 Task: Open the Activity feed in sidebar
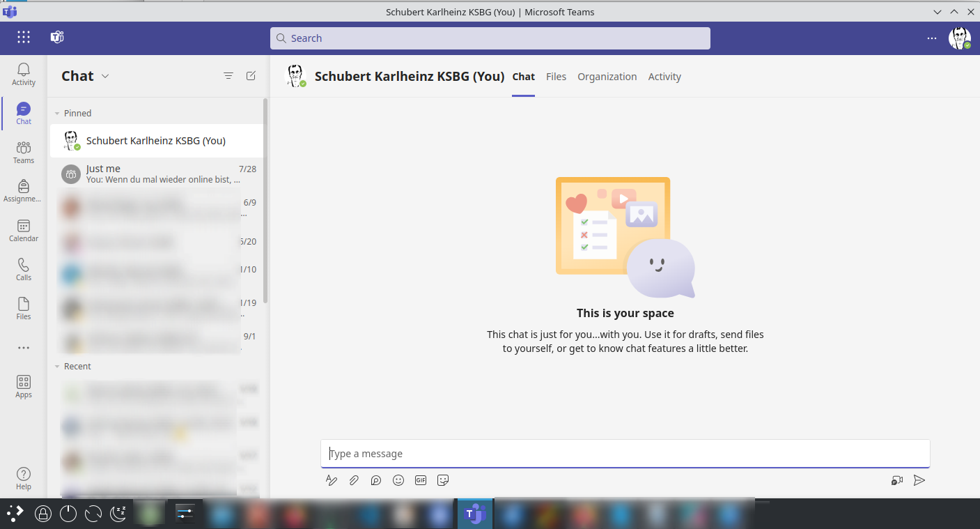tap(24, 74)
